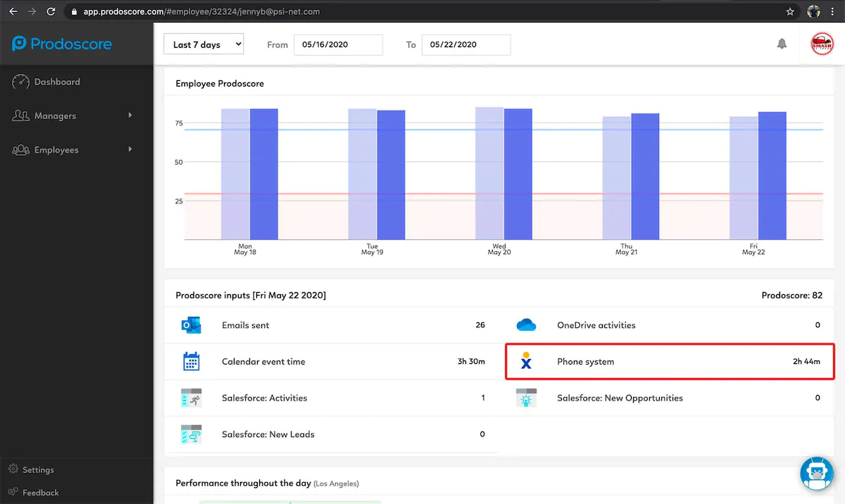Go to Dashboard in sidebar
The image size is (845, 504).
(56, 82)
